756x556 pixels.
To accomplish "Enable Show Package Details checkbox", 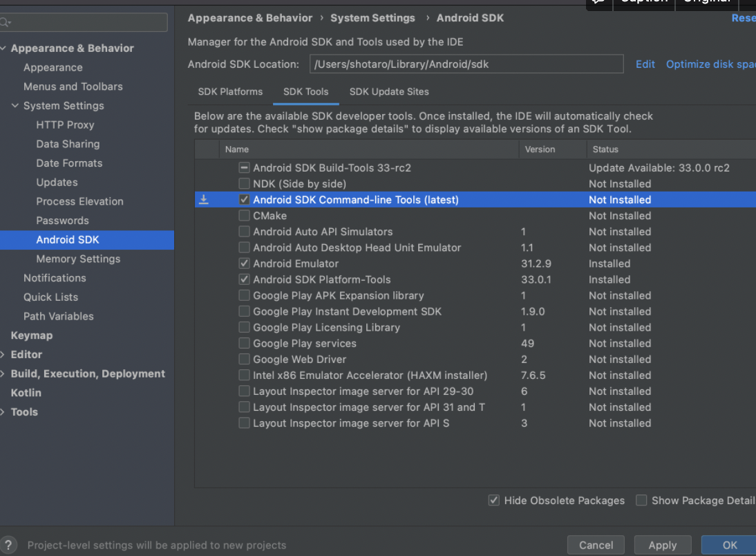I will point(641,500).
